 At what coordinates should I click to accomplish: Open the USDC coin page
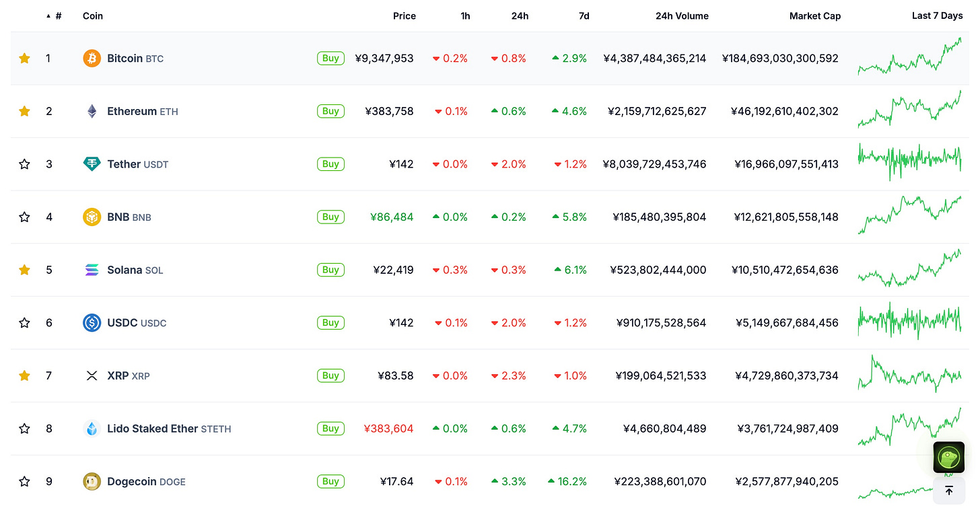(137, 323)
